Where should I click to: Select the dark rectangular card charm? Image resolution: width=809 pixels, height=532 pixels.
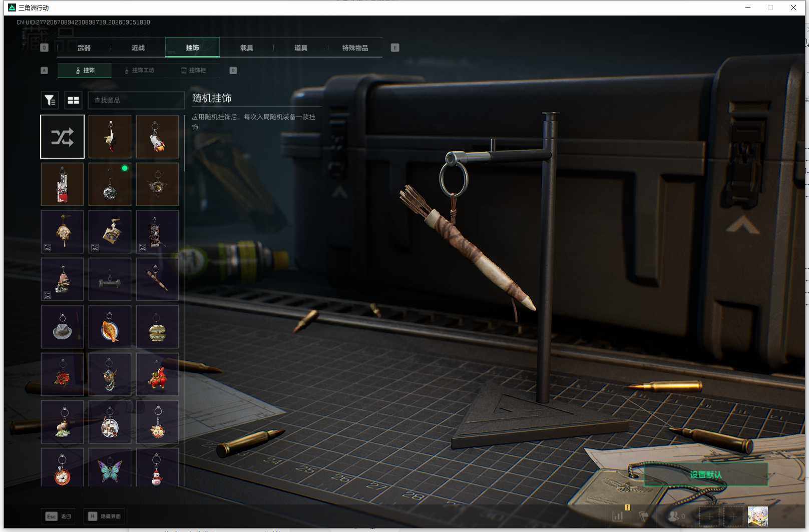(x=158, y=232)
